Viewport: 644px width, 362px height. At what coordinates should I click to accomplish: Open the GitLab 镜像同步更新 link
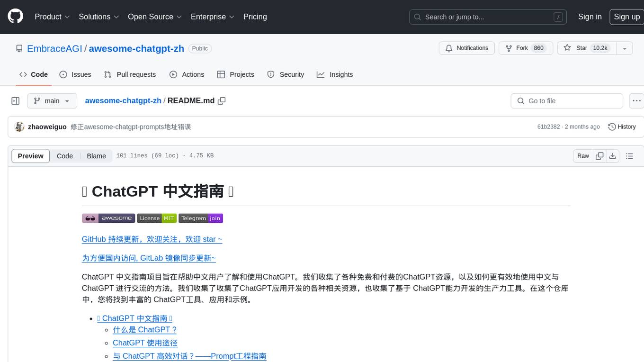click(149, 258)
